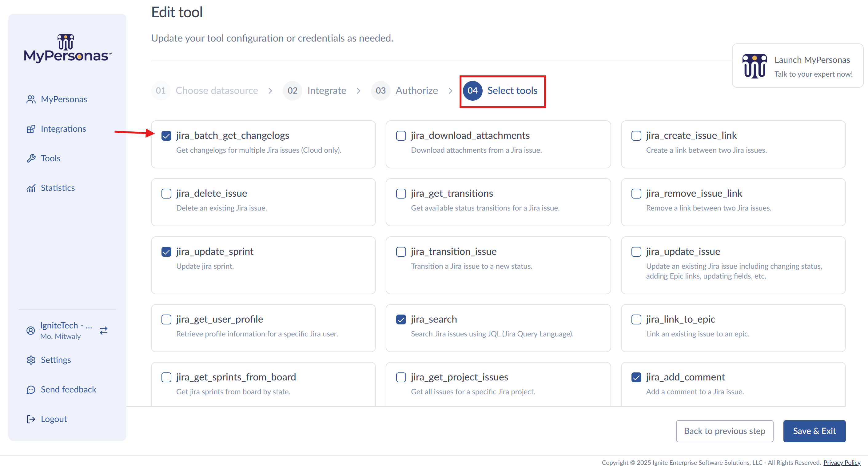Enable jira_remove_issue_link checkbox
The width and height of the screenshot is (868, 466).
(636, 194)
